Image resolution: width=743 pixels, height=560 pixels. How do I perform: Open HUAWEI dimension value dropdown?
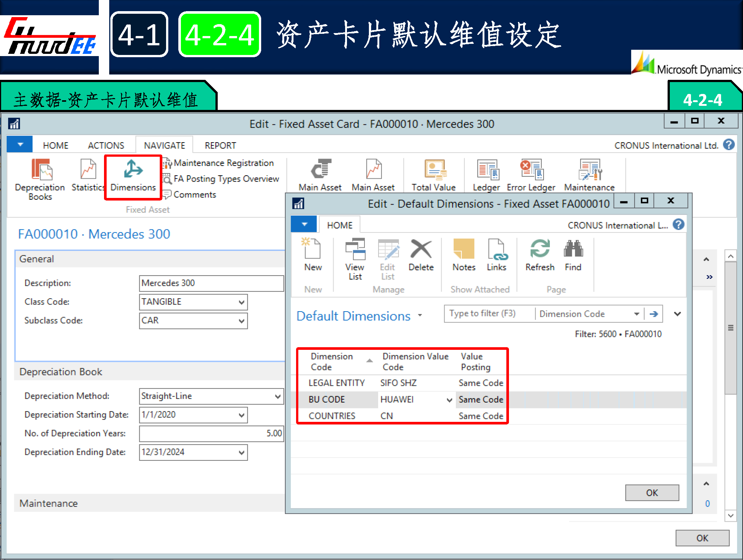[449, 400]
